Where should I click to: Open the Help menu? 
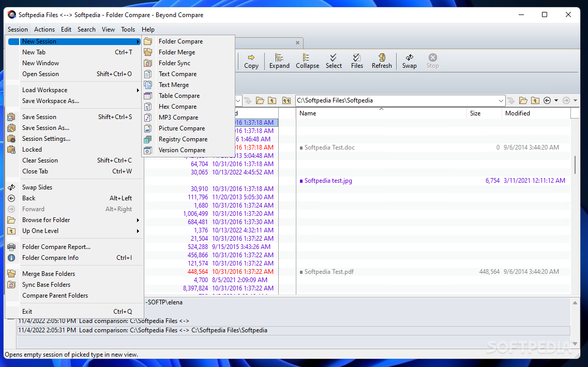pyautogui.click(x=148, y=30)
